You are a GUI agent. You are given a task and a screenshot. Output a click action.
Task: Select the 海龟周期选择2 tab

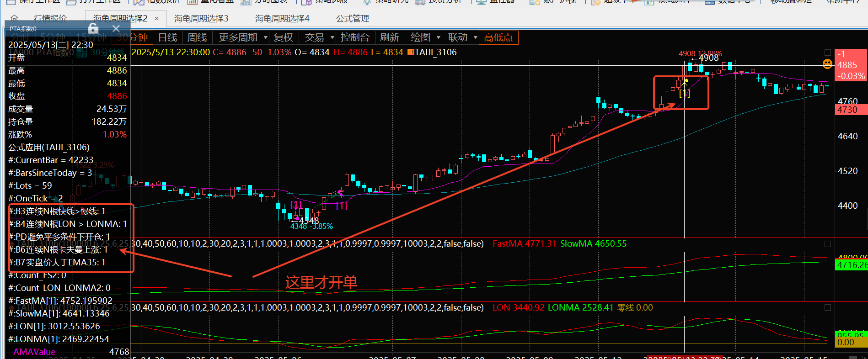(120, 19)
